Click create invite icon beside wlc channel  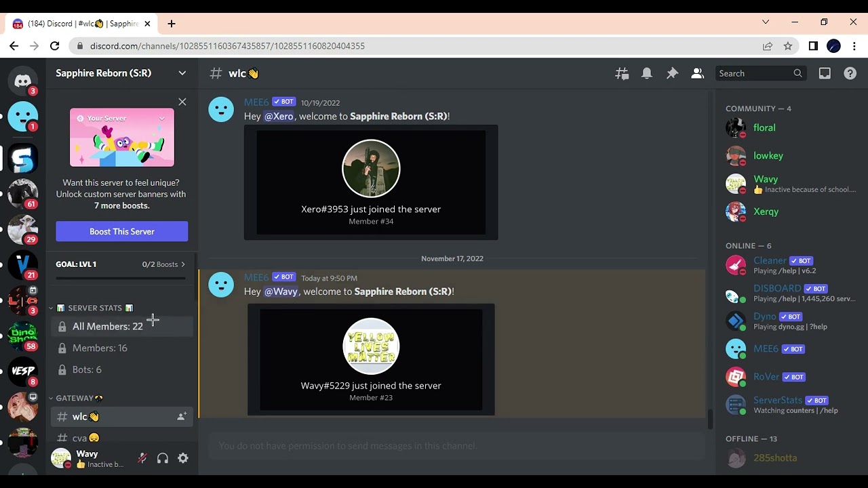(182, 417)
